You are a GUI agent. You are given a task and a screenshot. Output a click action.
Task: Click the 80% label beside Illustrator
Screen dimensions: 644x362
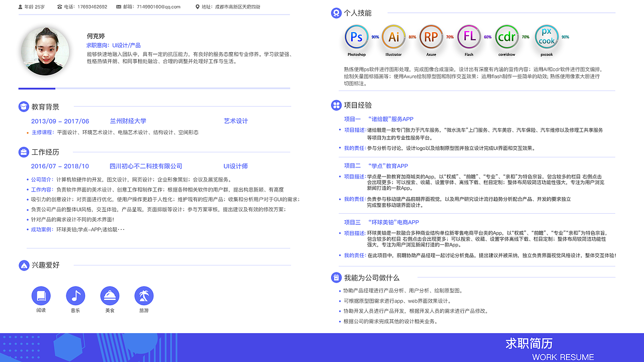413,37
